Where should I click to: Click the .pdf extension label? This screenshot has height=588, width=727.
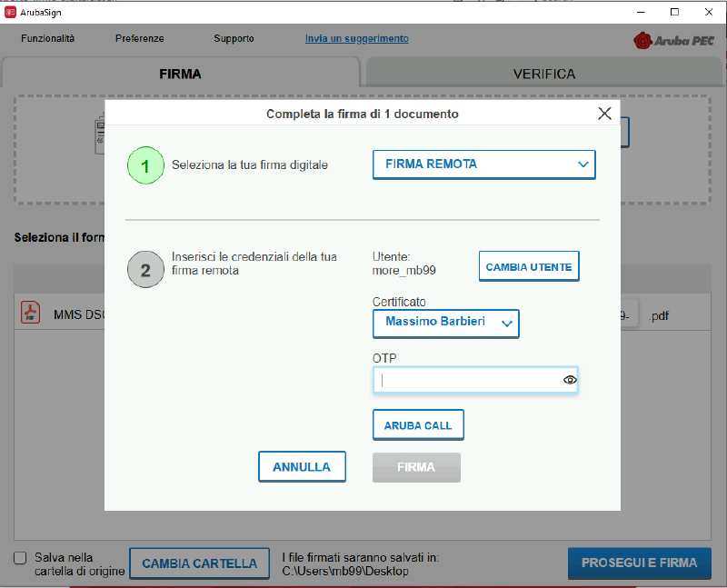pyautogui.click(x=659, y=315)
